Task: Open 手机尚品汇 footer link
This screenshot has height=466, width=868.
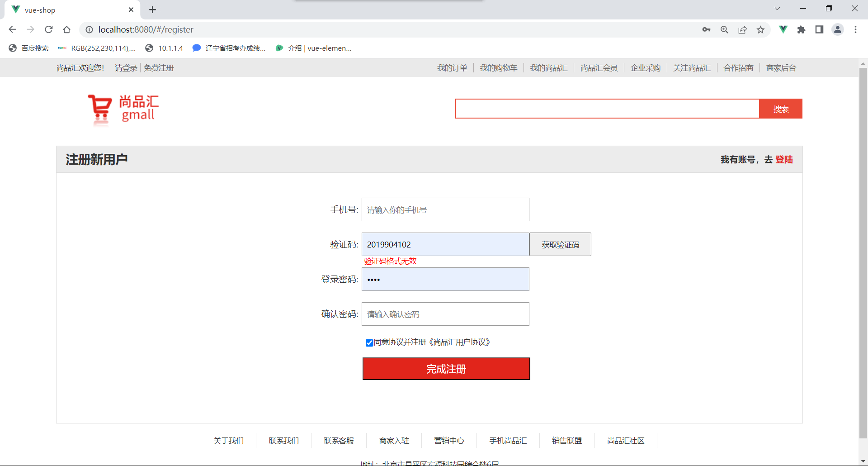Action: tap(508, 441)
